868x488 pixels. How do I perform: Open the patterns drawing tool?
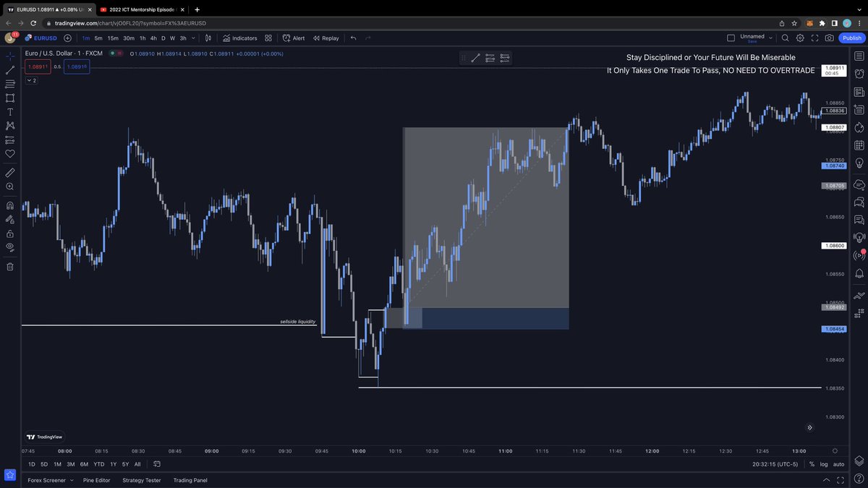(x=10, y=126)
